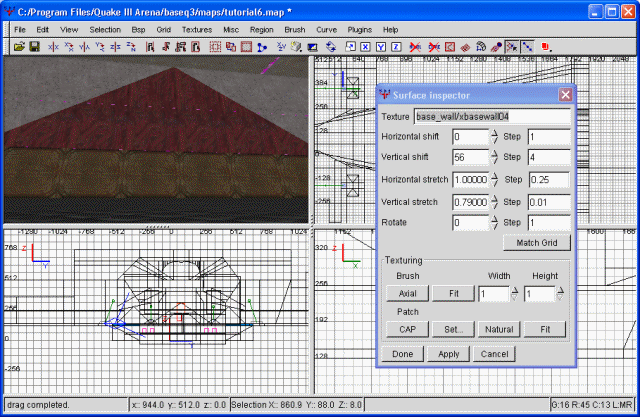Image resolution: width=640 pixels, height=417 pixels.
Task: Click the patch Set... button
Action: tap(453, 329)
